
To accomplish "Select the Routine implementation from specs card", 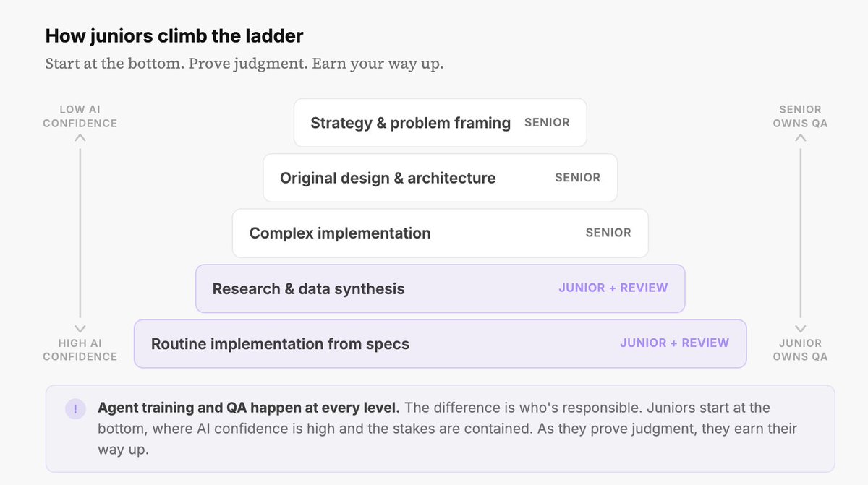I will (440, 343).
